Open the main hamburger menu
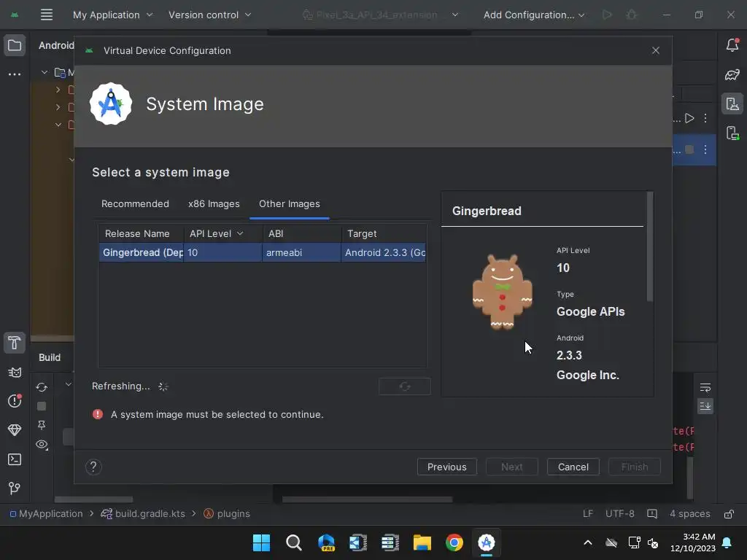This screenshot has width=747, height=560. (46, 15)
